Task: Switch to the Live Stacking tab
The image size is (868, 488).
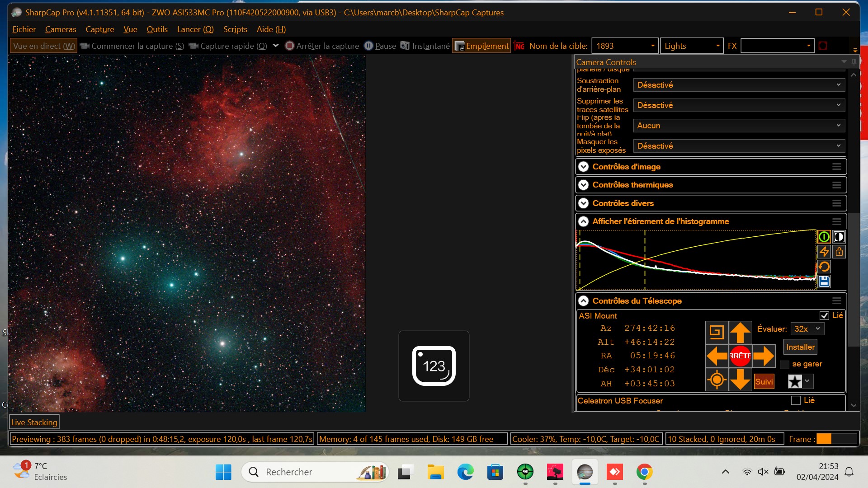Action: (x=34, y=422)
